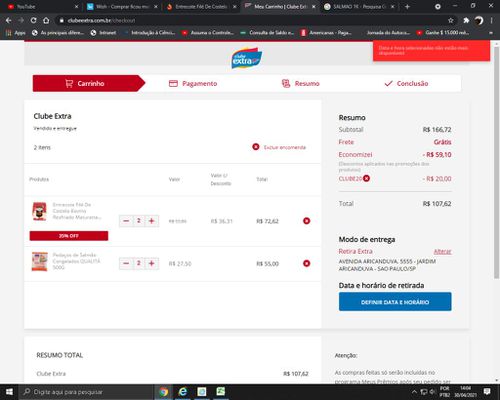Reload the page
Viewport: 500px width, 400px height.
[x=33, y=20]
